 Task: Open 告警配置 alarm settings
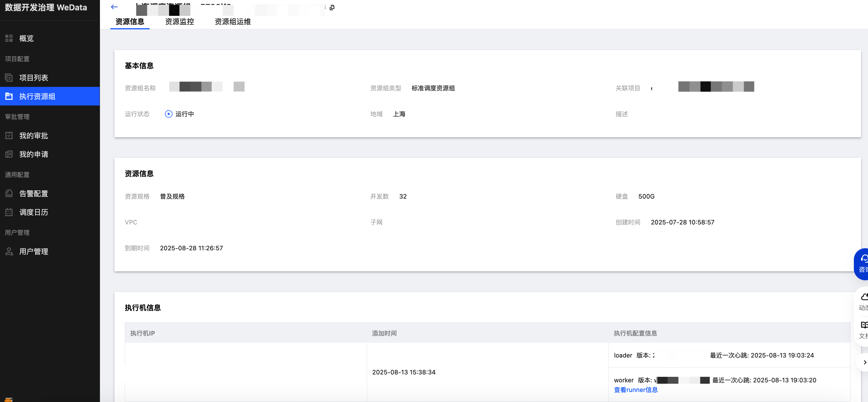(33, 193)
